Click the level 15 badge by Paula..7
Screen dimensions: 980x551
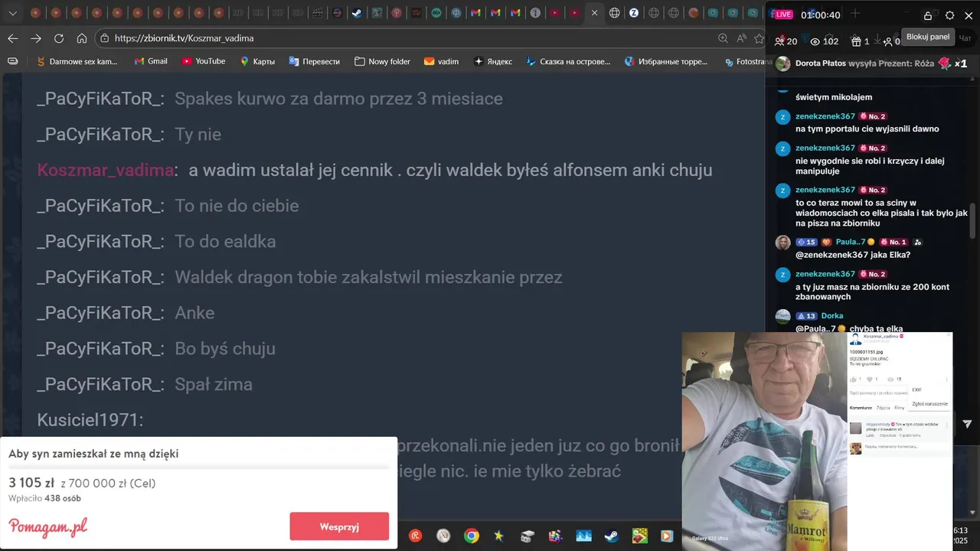(806, 242)
